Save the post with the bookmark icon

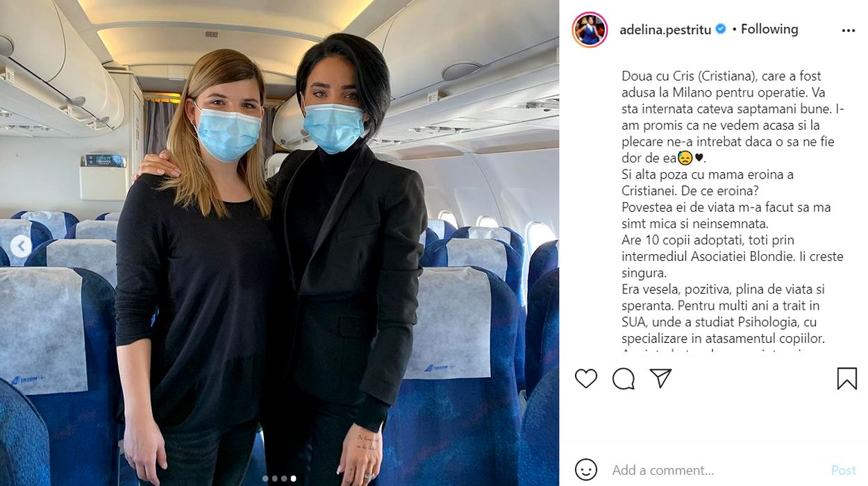tap(846, 378)
